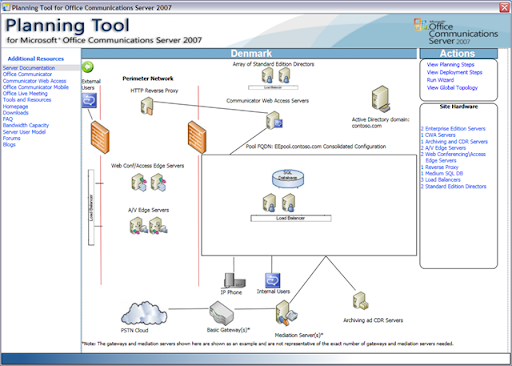Click the pool Load Balancer bar
This screenshot has height=366, width=512.
(291, 218)
